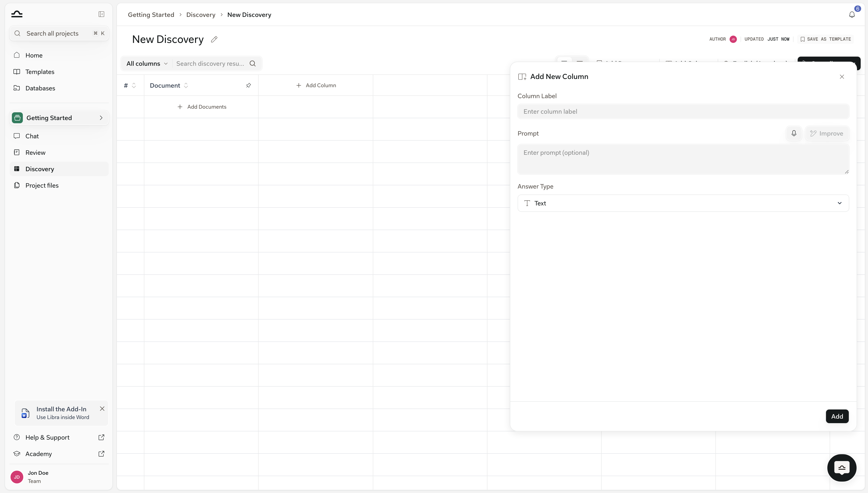Click the Review document icon
The width and height of the screenshot is (868, 493).
[17, 152]
